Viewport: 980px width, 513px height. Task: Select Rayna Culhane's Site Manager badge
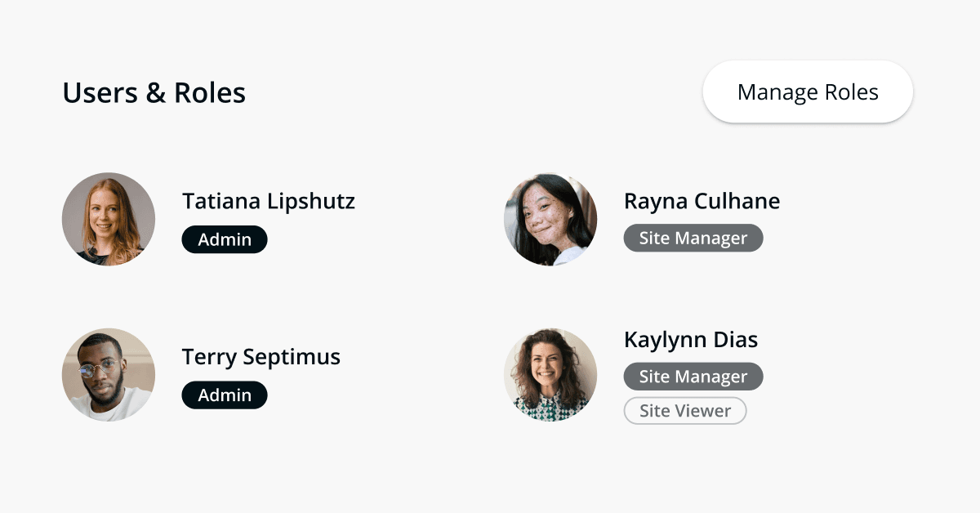(x=693, y=238)
